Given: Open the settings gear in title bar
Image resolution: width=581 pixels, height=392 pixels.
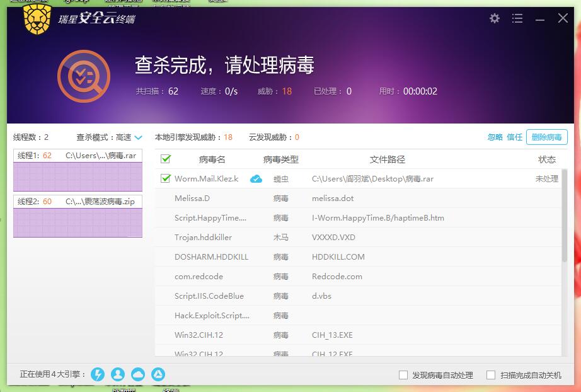Looking at the screenshot, I should [x=494, y=18].
